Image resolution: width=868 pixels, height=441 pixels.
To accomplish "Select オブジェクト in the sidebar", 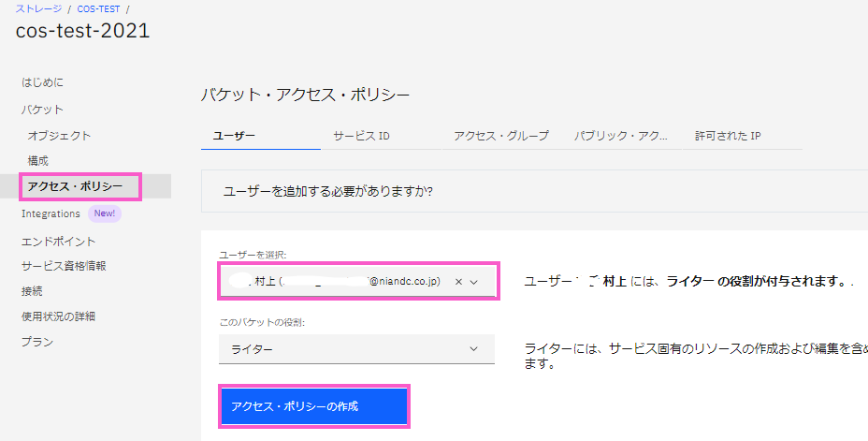I will point(59,135).
